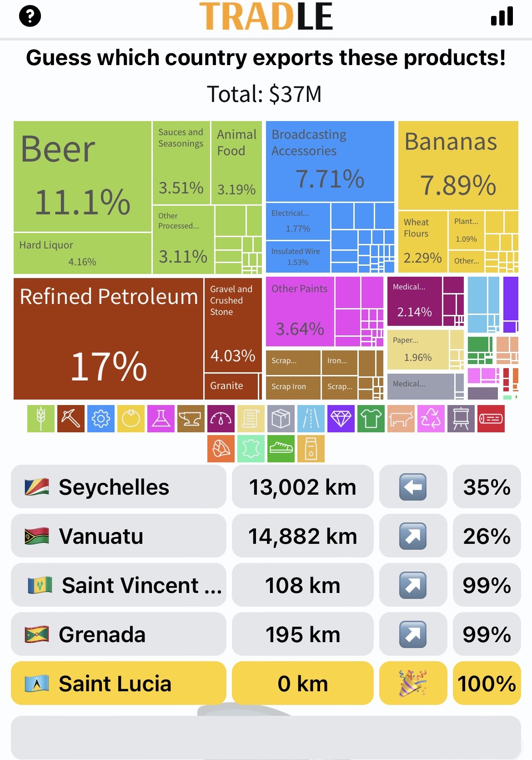Click the gear machinery category icon
This screenshot has width=532, height=760.
pyautogui.click(x=100, y=418)
